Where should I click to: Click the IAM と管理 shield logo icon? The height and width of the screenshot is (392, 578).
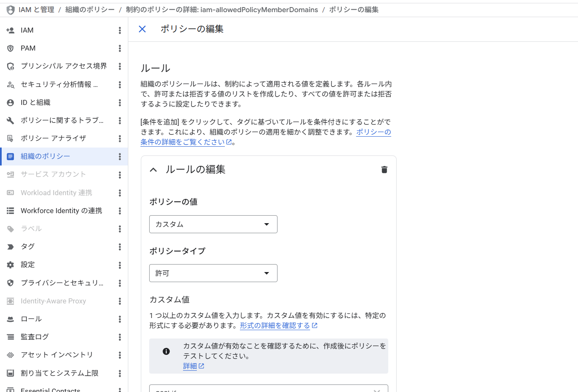click(x=10, y=10)
